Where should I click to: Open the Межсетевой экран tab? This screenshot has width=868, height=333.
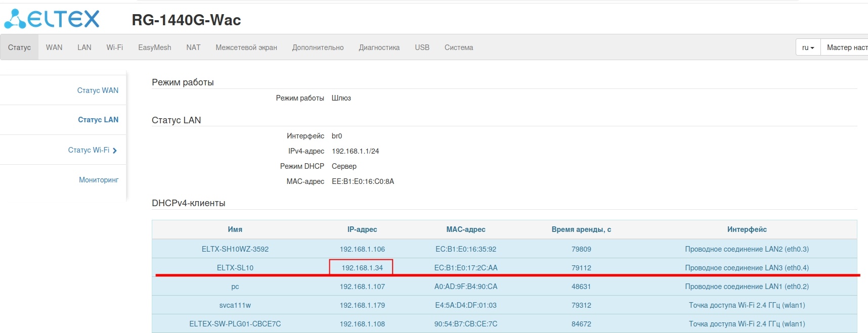point(246,47)
